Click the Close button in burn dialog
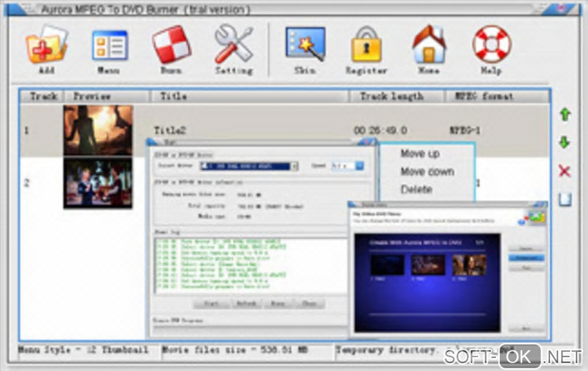Screen dimensions: 588x371 (x=309, y=303)
